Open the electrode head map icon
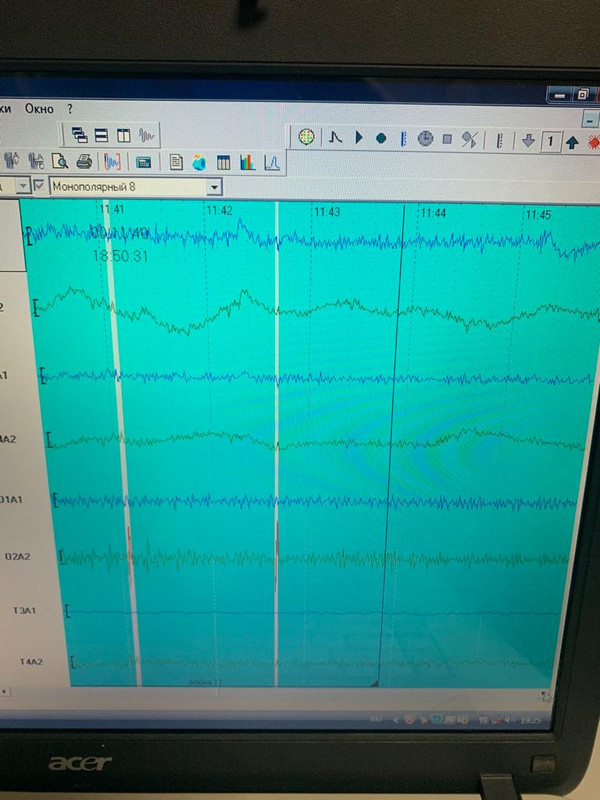This screenshot has height=800, width=600. (306, 137)
